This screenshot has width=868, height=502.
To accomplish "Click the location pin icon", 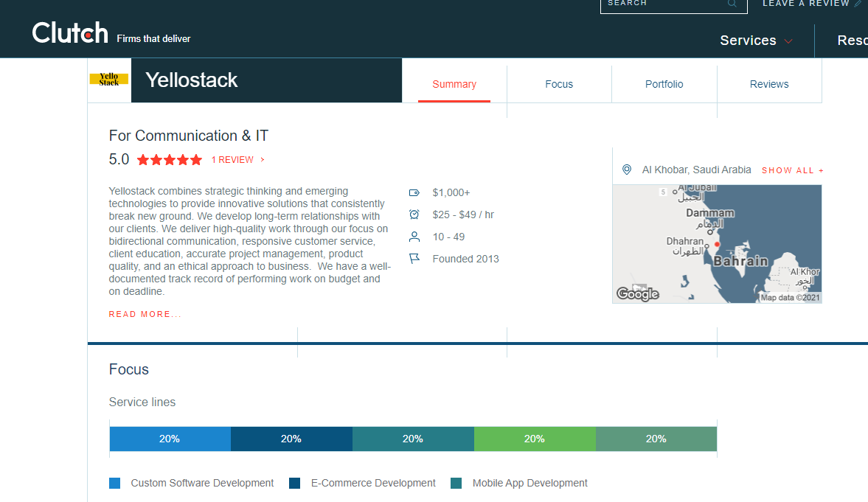I will (627, 170).
